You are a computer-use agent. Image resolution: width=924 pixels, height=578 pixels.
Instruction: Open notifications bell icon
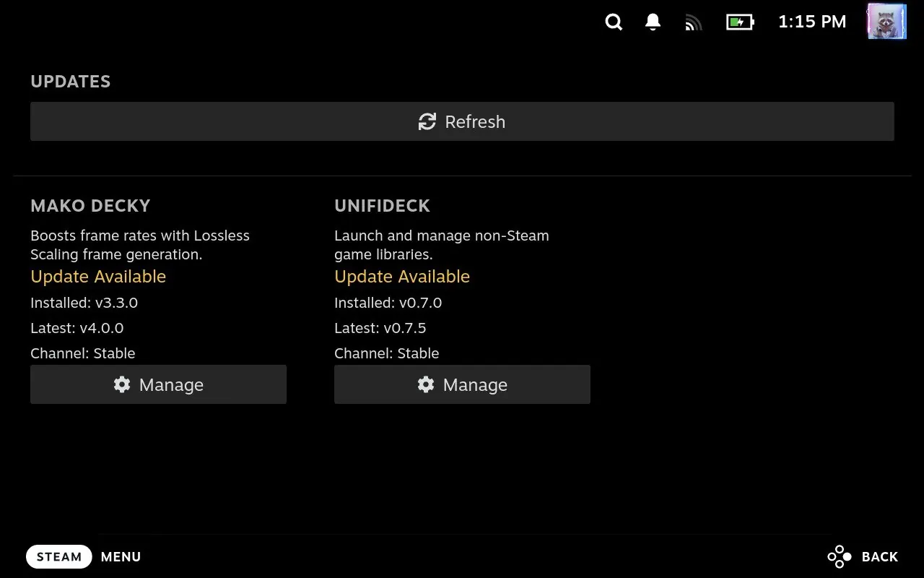coord(653,22)
